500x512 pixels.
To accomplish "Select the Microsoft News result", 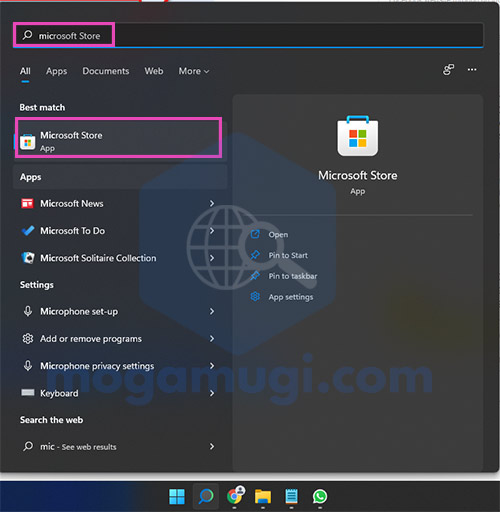I will click(x=120, y=203).
